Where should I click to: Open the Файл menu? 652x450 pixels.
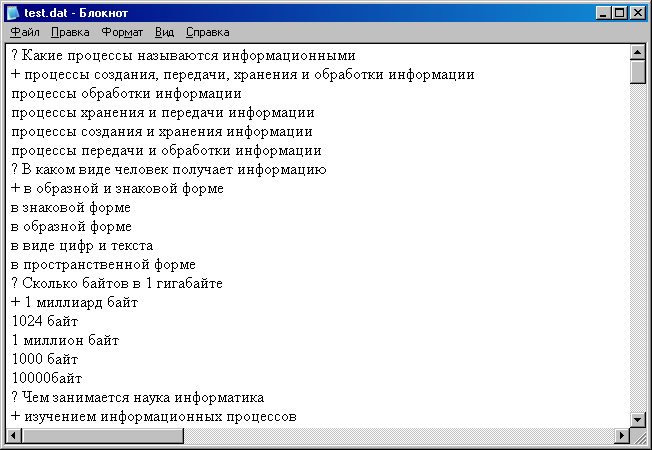[25, 32]
